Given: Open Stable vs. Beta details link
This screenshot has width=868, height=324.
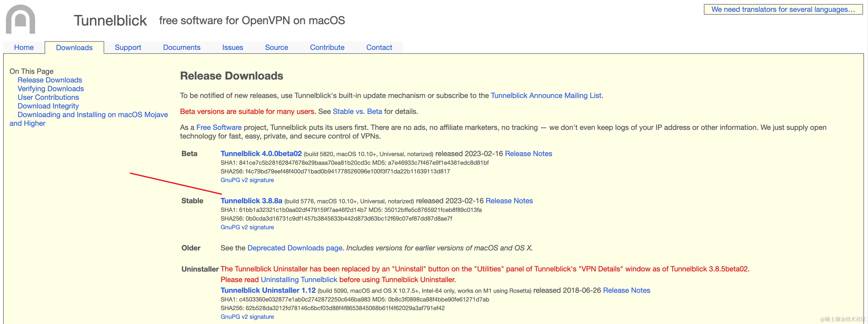Looking at the screenshot, I should tap(357, 111).
